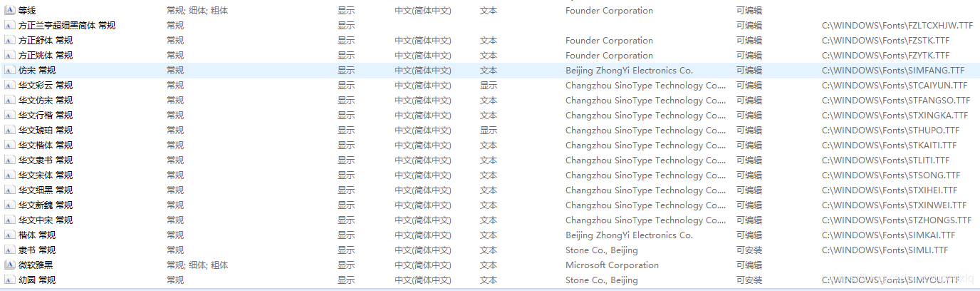Click Founder Corporation in the 等线 row
This screenshot has height=291, width=980.
click(x=609, y=11)
